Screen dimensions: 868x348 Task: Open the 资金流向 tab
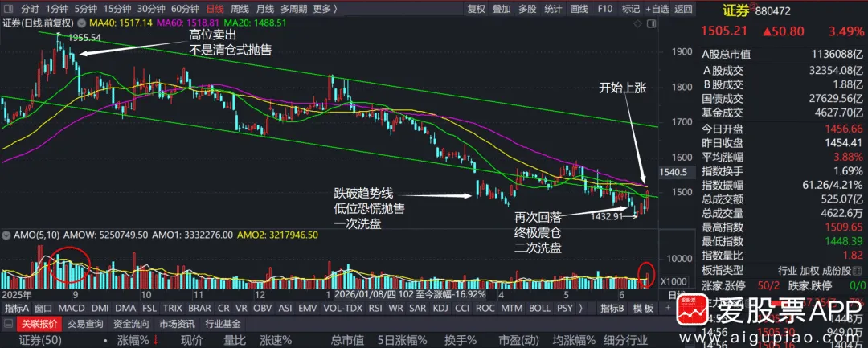[130, 324]
